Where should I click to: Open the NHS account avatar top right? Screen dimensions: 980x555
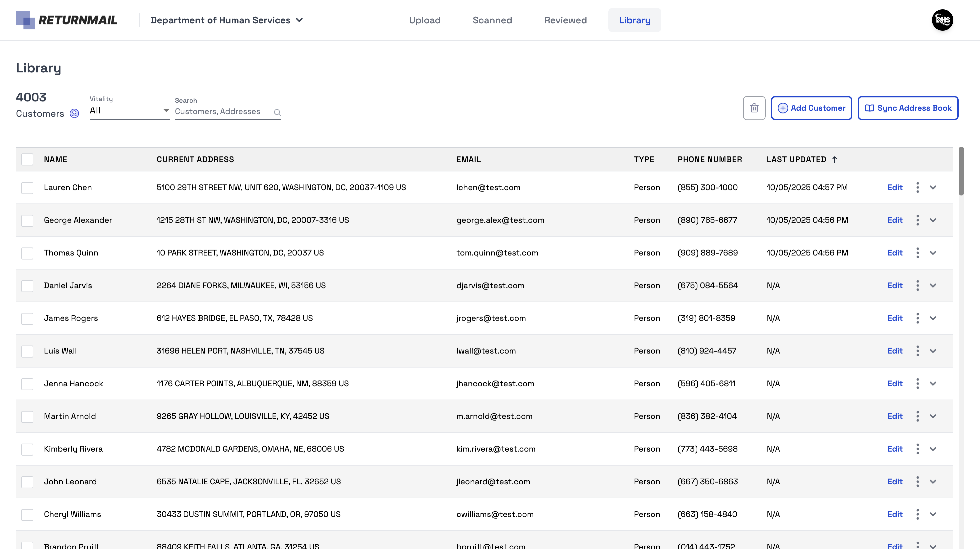tap(942, 20)
